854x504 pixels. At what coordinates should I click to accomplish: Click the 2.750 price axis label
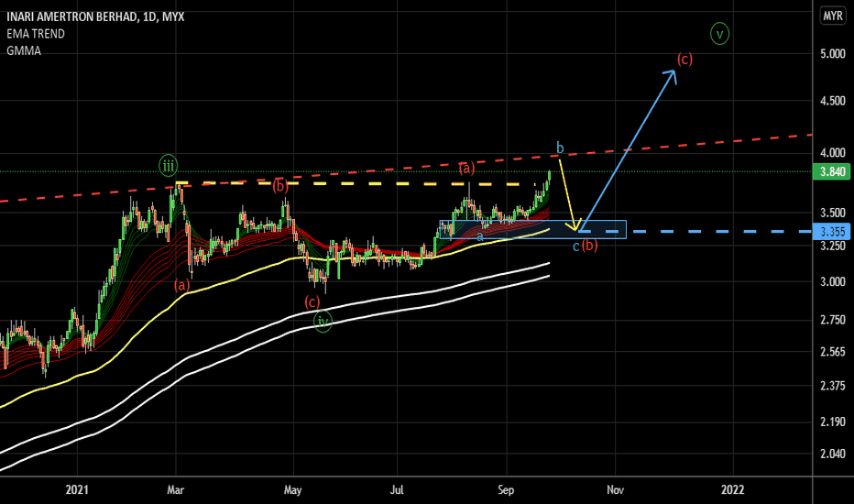pos(833,320)
